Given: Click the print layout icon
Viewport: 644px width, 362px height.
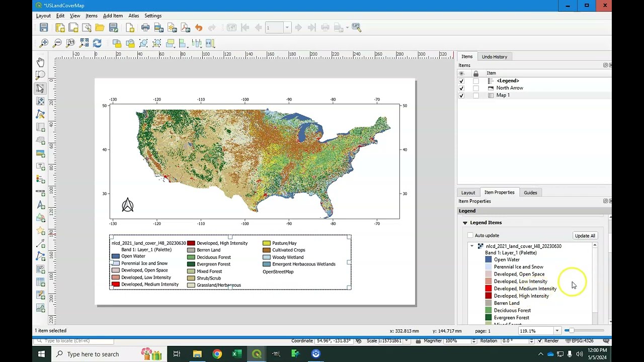Looking at the screenshot, I should click(145, 28).
